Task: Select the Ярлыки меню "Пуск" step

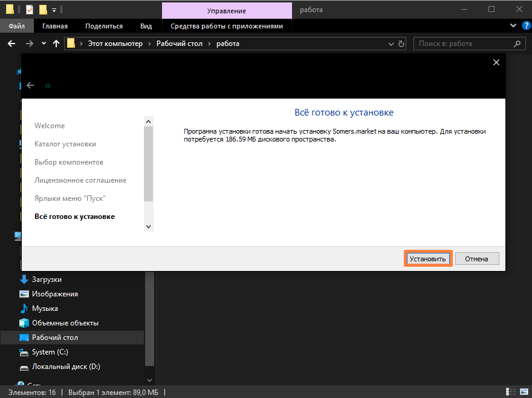Action: click(70, 198)
